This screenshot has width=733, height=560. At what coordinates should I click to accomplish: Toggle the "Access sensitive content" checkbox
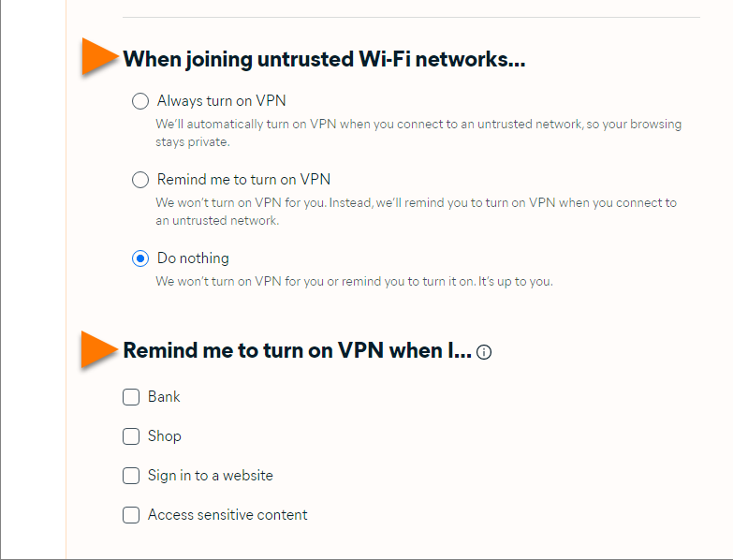click(x=131, y=515)
